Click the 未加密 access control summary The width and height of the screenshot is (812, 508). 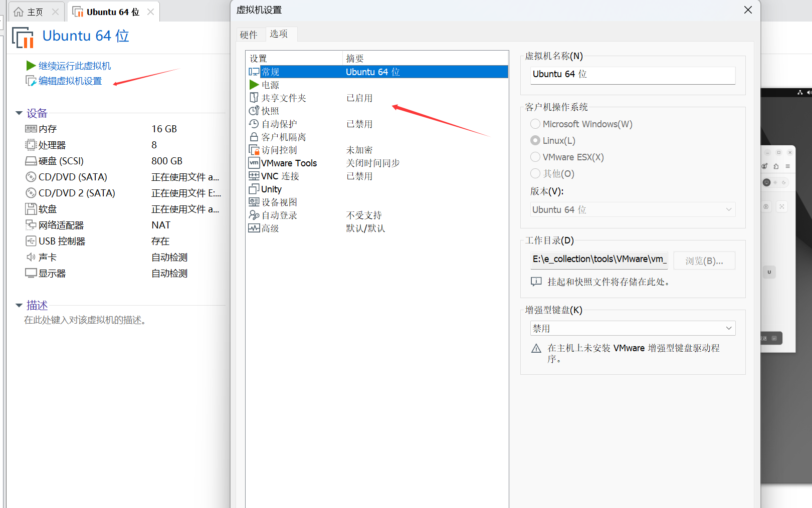point(359,150)
